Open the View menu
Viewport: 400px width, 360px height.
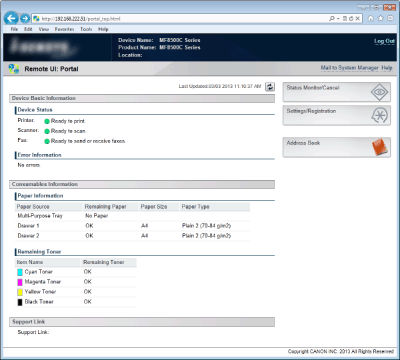point(44,29)
